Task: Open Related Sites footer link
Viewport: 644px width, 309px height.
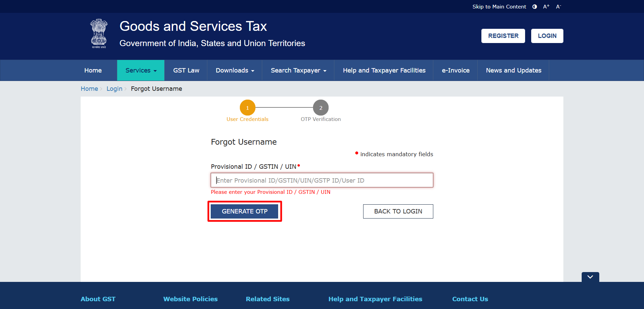Action: coord(268,299)
